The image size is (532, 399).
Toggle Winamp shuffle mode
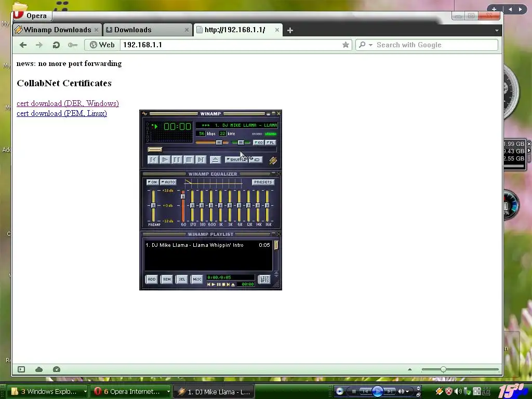tap(236, 159)
